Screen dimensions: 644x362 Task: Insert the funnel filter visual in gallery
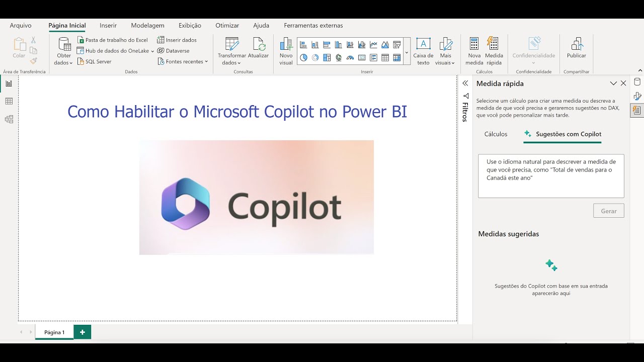[x=397, y=45]
